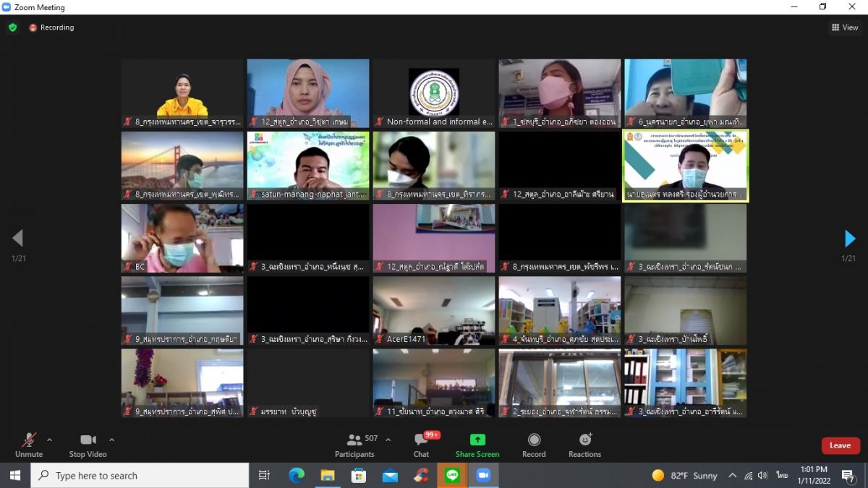The image size is (868, 488).
Task: Expand video options arrow beside Stop Video
Action: tap(111, 440)
